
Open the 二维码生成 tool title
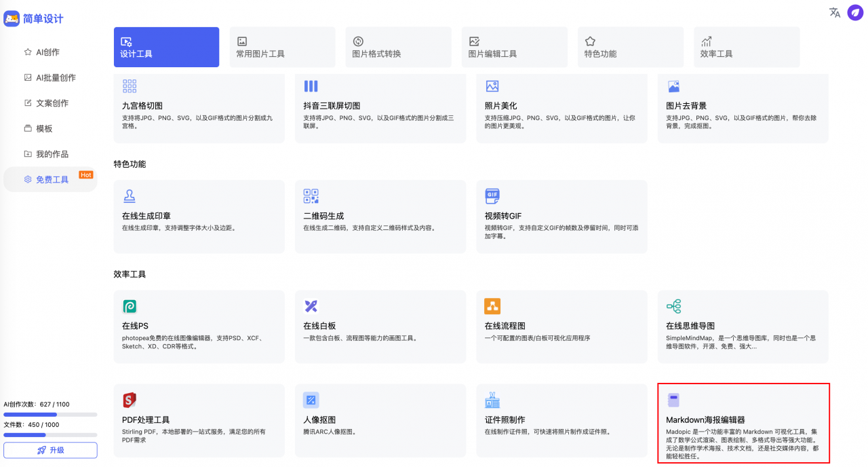[x=323, y=216]
